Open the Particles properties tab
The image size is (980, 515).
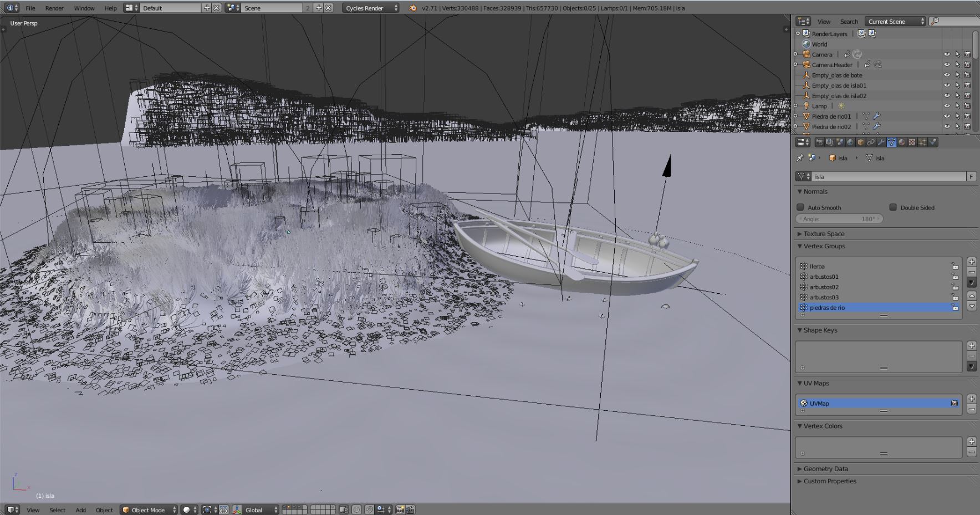922,142
